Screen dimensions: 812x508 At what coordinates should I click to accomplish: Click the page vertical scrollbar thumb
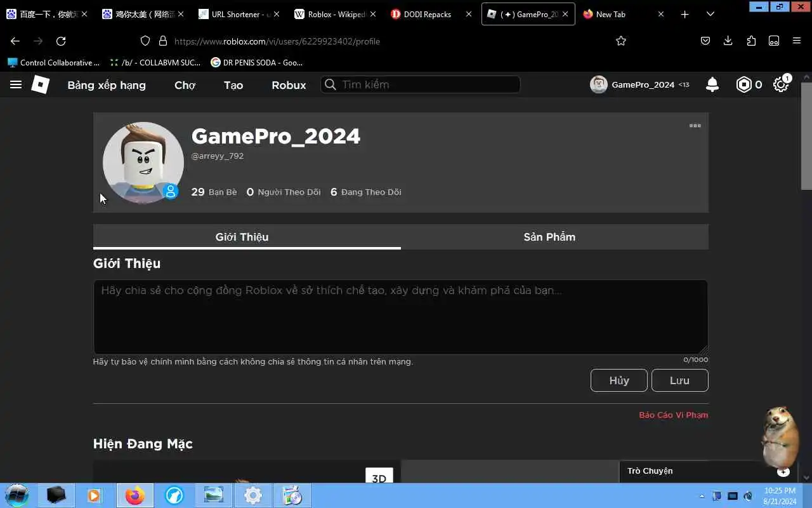(x=806, y=135)
